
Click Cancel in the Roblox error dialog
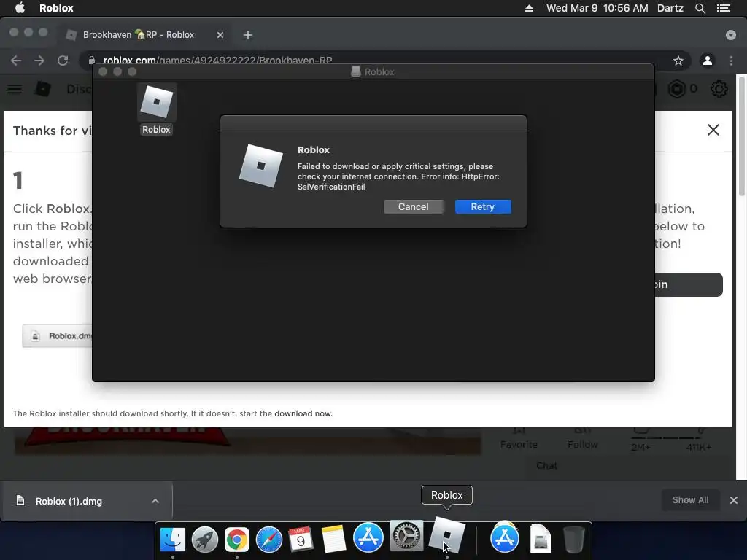click(413, 206)
